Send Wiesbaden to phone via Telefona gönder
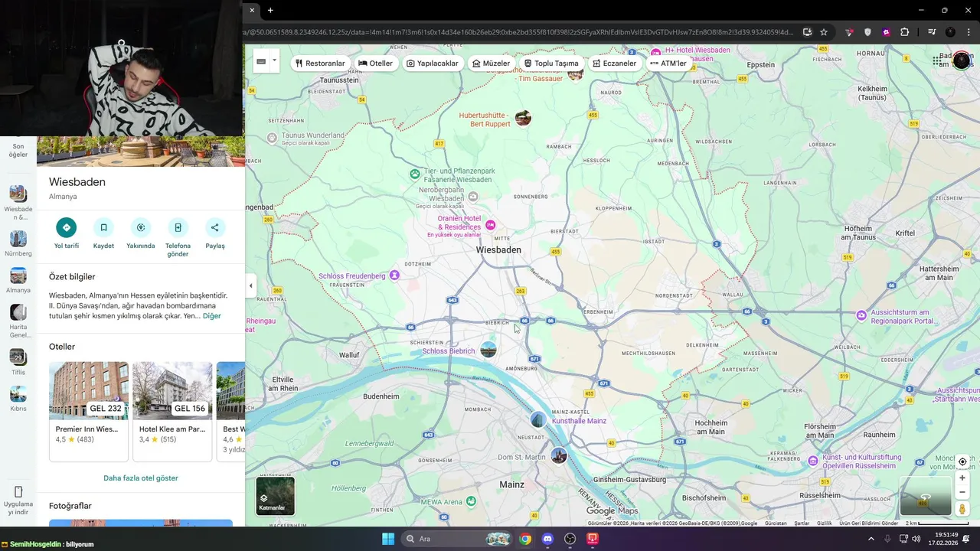The height and width of the screenshot is (551, 980). tap(178, 227)
